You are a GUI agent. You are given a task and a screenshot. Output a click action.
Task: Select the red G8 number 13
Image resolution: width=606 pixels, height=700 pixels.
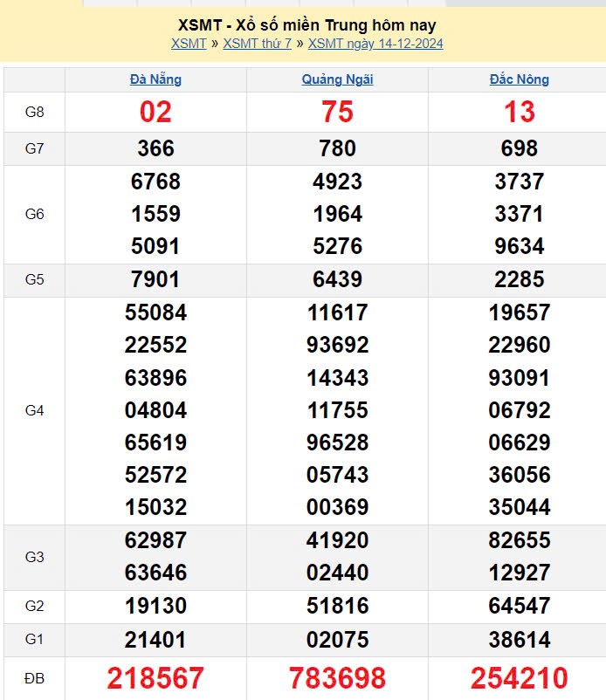[519, 112]
